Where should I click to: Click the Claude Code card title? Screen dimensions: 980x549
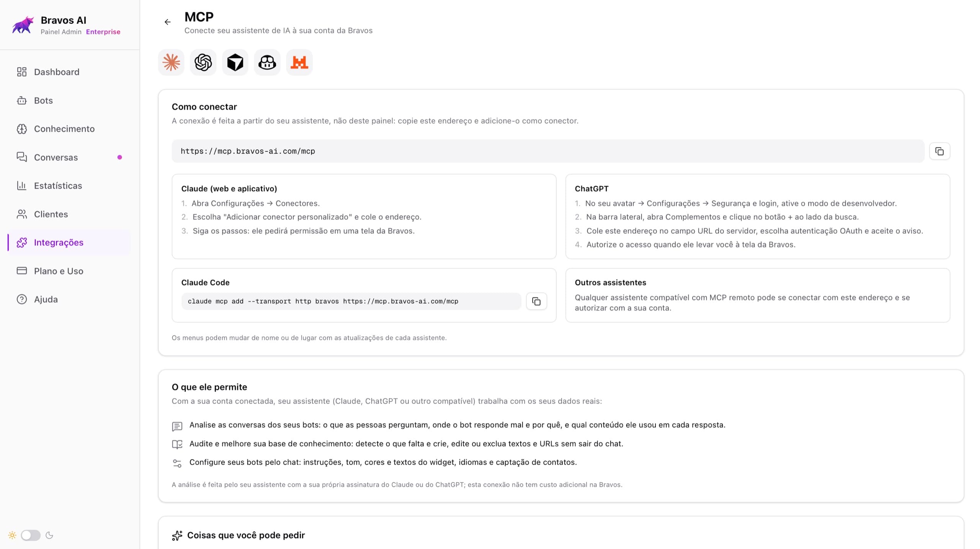click(205, 282)
